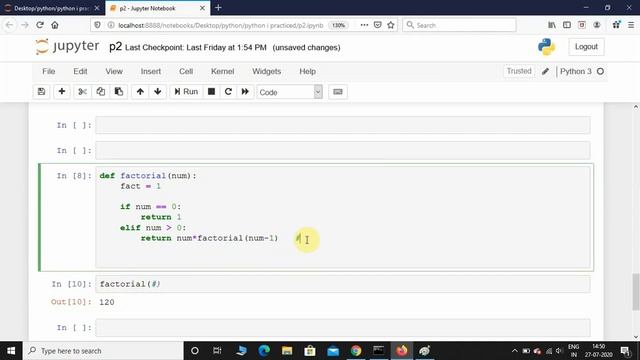Click the 'return num*factorial(num-1)' code line
Viewport: 640px width, 360px height.
(x=209, y=238)
